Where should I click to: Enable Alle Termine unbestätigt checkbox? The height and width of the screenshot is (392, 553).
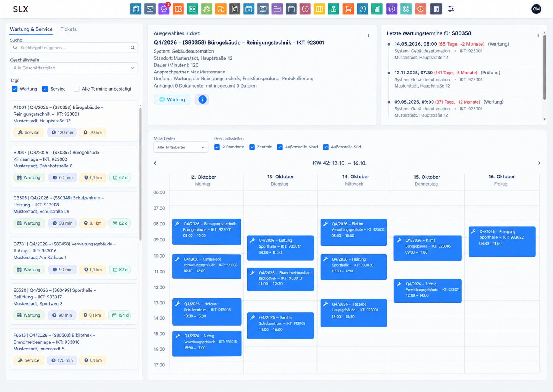(x=77, y=89)
